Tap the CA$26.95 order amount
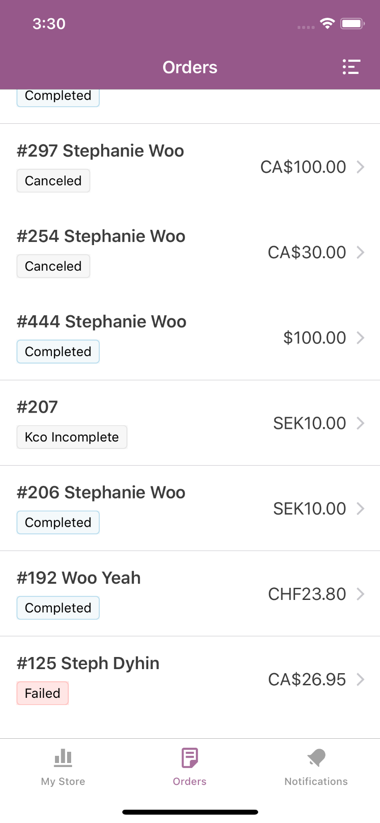380x823 pixels. click(x=307, y=680)
